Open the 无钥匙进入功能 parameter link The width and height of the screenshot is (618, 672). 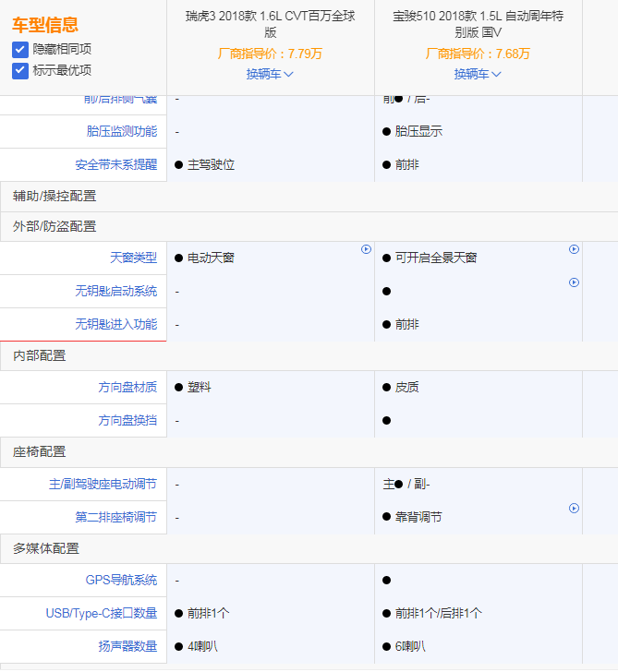click(115, 324)
